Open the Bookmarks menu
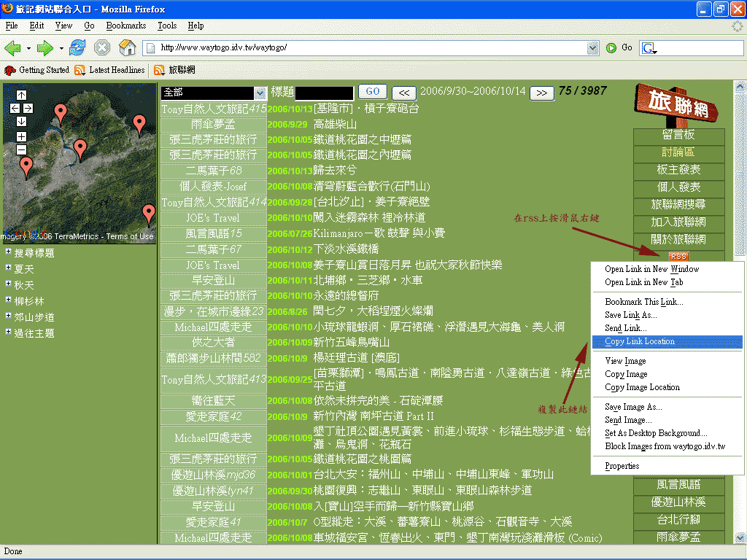The width and height of the screenshot is (747, 560). 125,26
